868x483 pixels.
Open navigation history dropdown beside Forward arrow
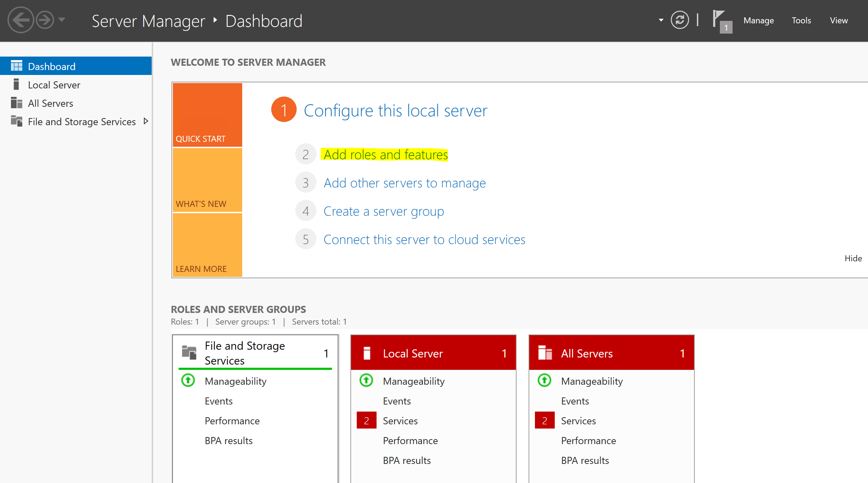(62, 20)
